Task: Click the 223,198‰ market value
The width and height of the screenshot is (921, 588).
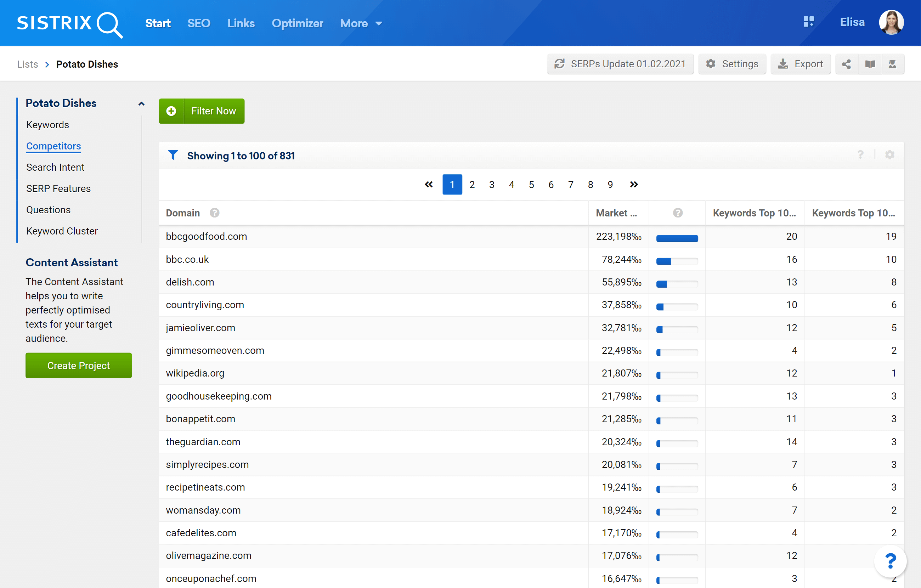Action: click(x=619, y=236)
